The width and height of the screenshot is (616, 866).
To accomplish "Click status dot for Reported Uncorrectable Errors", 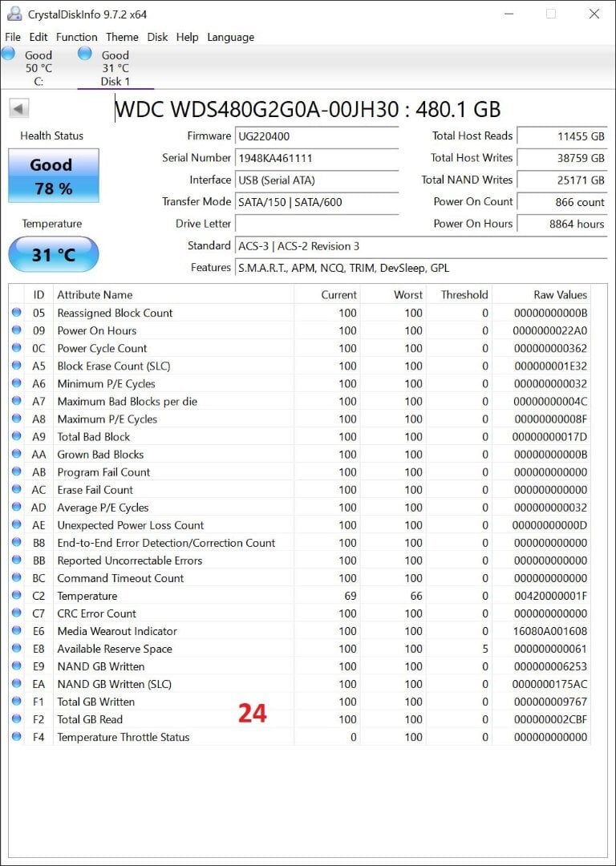I will click(17, 560).
